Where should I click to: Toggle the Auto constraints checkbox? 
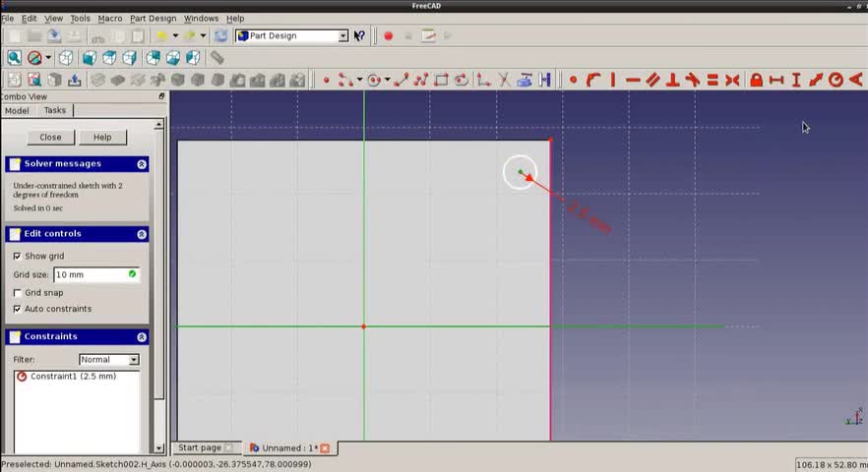tap(17, 309)
